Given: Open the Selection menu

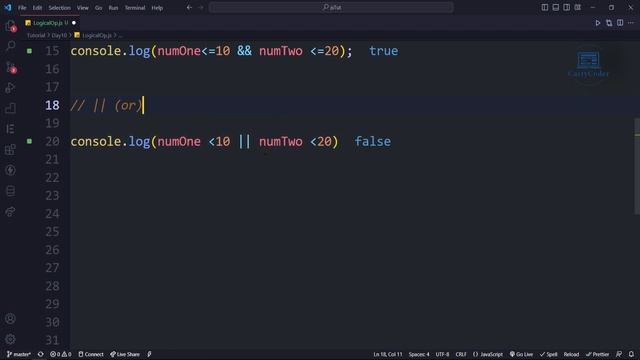Looking at the screenshot, I should point(59,8).
